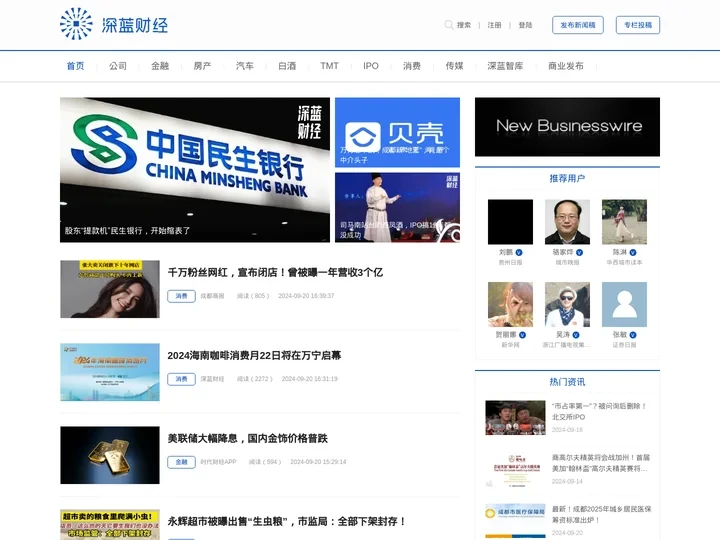The image size is (720, 540).
Task: Click 消费 tag under 网红闭店 article
Action: [181, 296]
